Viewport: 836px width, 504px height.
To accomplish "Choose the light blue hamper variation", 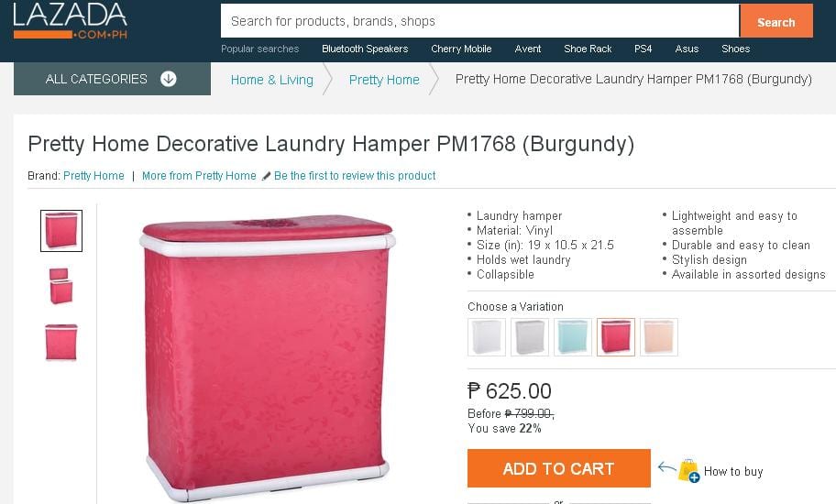I will (x=573, y=336).
